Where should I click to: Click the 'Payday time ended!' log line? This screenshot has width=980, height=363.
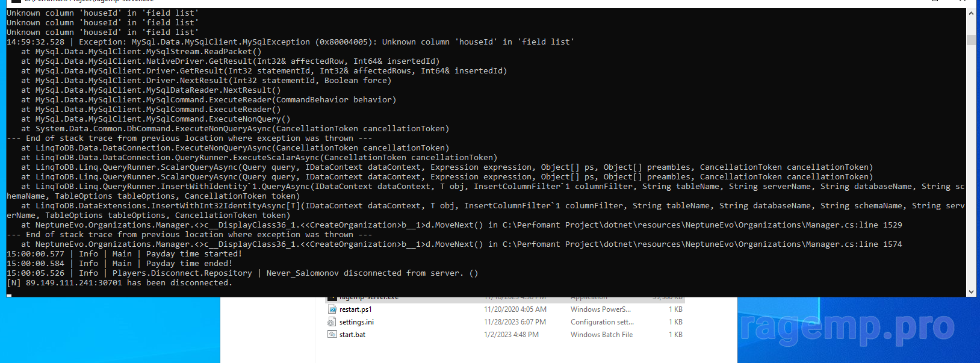(x=188, y=264)
